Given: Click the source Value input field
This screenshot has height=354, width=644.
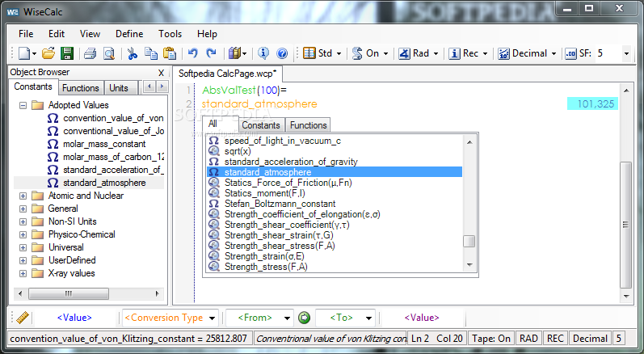Looking at the screenshot, I should tap(74, 318).
